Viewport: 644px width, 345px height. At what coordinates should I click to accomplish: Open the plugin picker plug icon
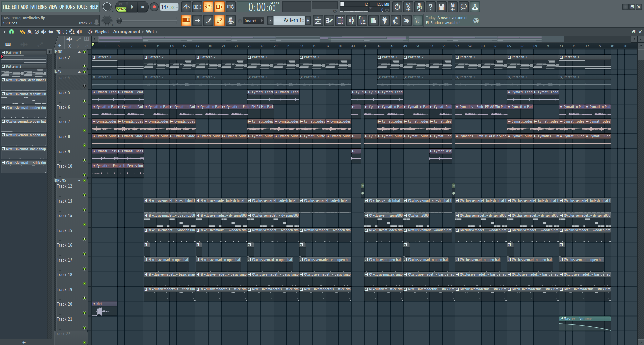click(x=385, y=21)
